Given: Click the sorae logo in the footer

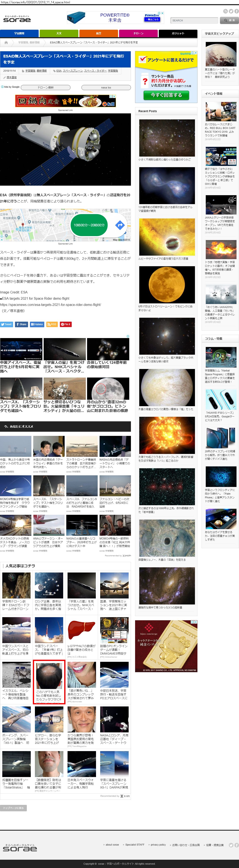Looking at the screenshot, I should [x=20, y=847].
